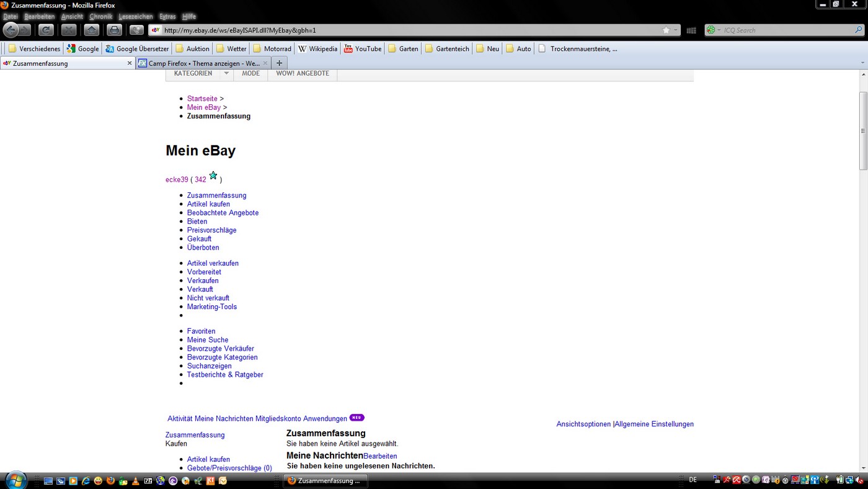
Task: Go to the home page icon
Action: pyautogui.click(x=92, y=30)
